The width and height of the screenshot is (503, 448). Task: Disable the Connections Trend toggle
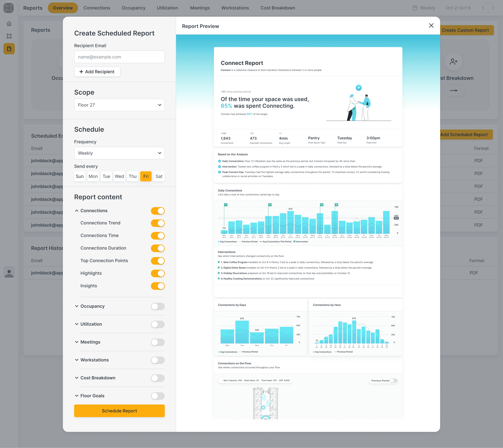pos(158,223)
